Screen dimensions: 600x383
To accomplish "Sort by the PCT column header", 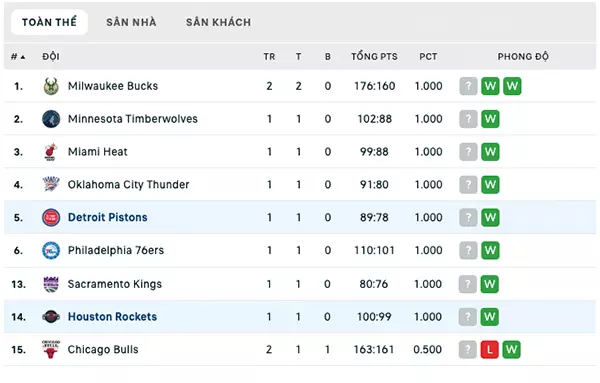I will [x=428, y=57].
